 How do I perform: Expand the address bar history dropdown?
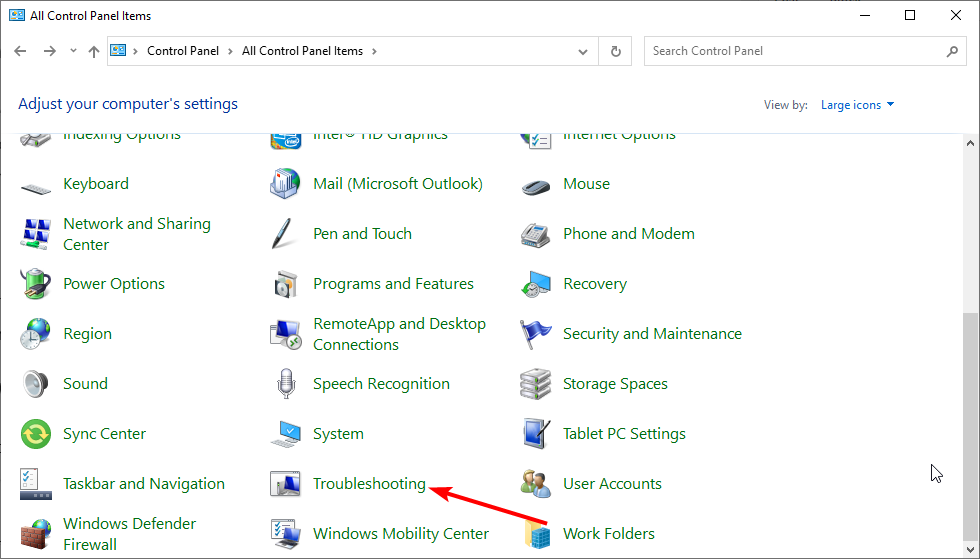[584, 51]
